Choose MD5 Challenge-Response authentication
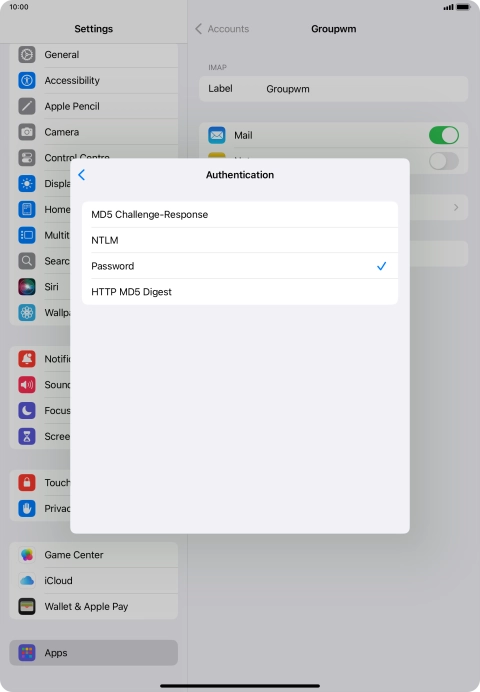Screen dimensions: 480x692 click(x=240, y=214)
